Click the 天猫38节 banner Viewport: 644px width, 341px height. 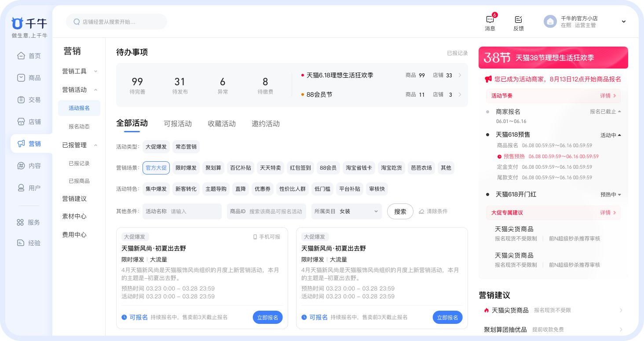[553, 58]
